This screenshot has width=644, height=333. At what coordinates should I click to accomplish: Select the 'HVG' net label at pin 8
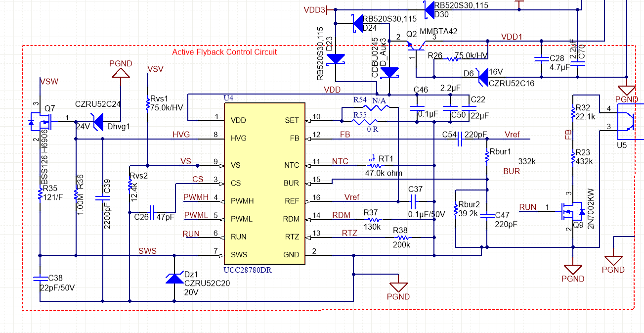point(181,135)
